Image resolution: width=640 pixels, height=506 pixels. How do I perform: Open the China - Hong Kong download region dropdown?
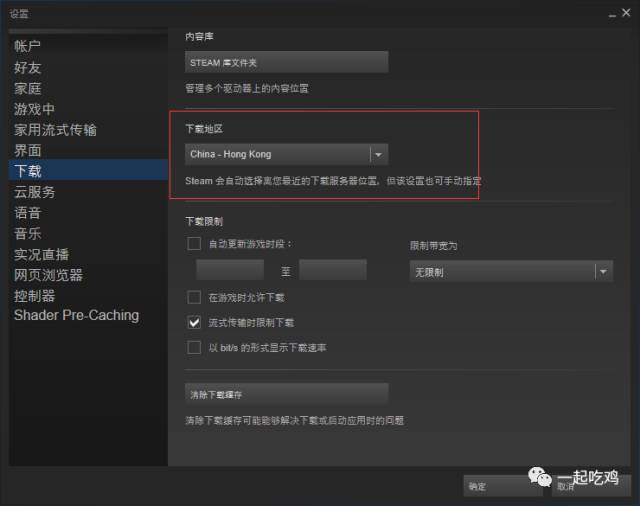pos(287,154)
